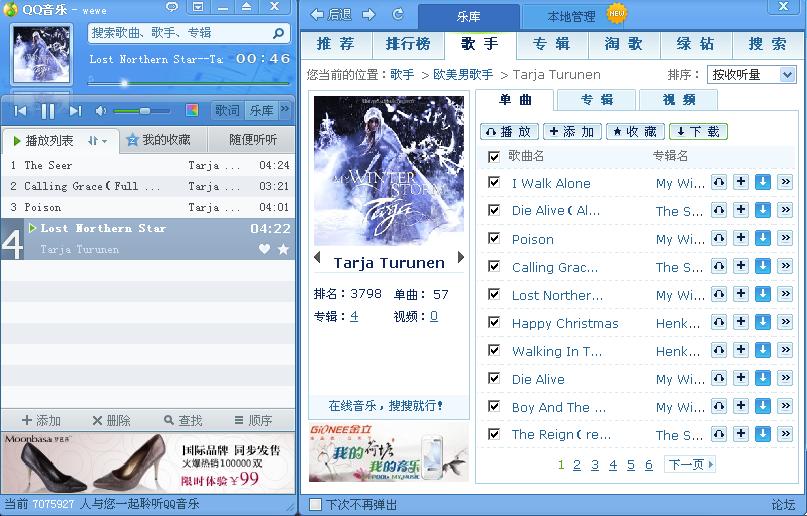The height and width of the screenshot is (516, 807).
Task: Show previous artist image arrow
Action: 317,257
